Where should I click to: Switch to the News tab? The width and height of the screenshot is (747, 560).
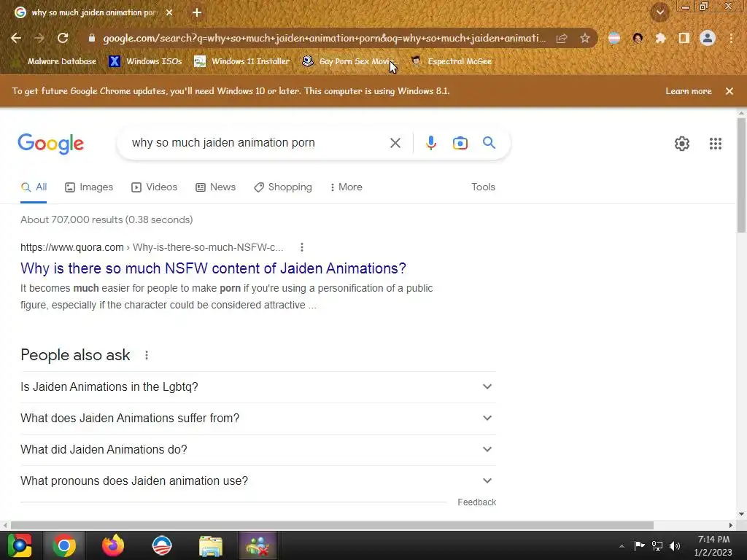point(216,187)
